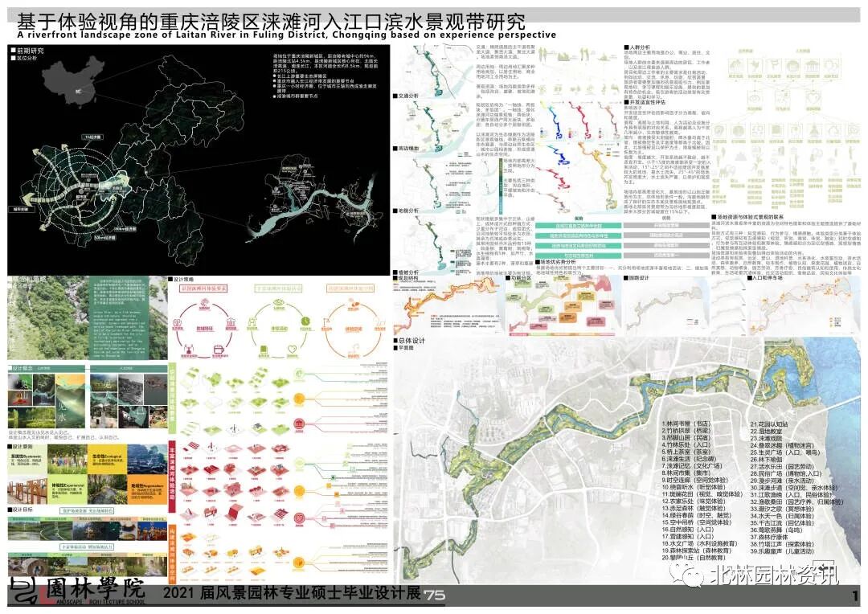Click the '系统性 Systematic' principle box
The image size is (868, 614).
point(27,460)
